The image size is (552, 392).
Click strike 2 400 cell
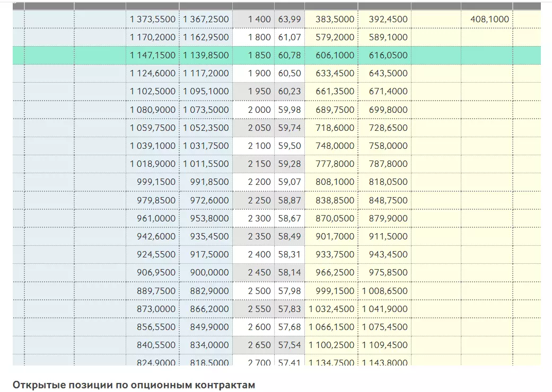click(x=253, y=255)
